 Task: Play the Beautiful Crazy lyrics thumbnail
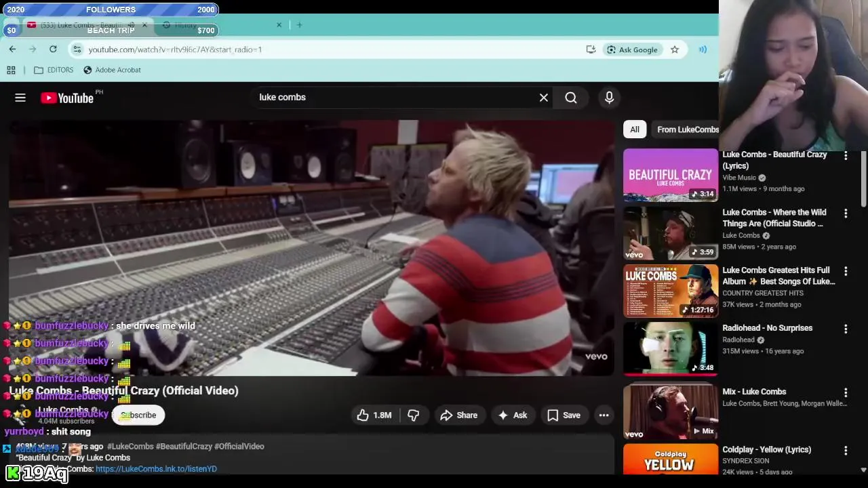[x=671, y=175]
